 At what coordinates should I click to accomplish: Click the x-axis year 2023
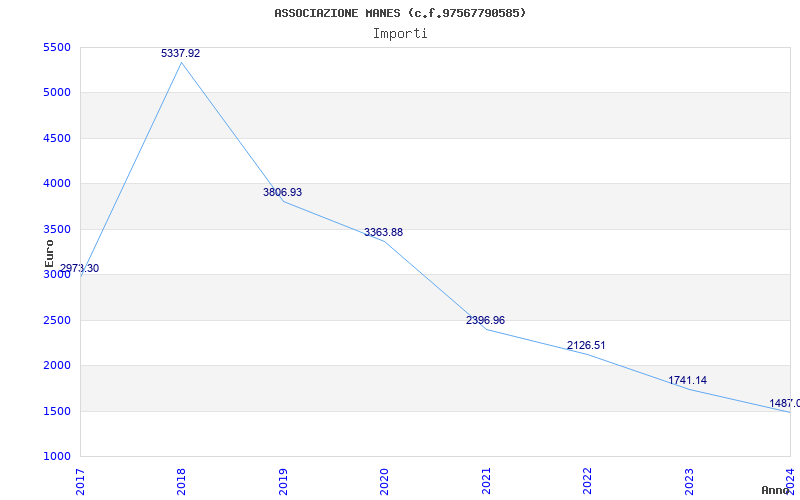(688, 482)
